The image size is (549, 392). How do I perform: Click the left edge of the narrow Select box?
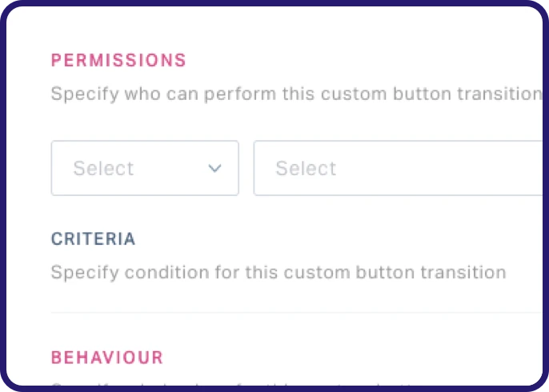pyautogui.click(x=54, y=168)
